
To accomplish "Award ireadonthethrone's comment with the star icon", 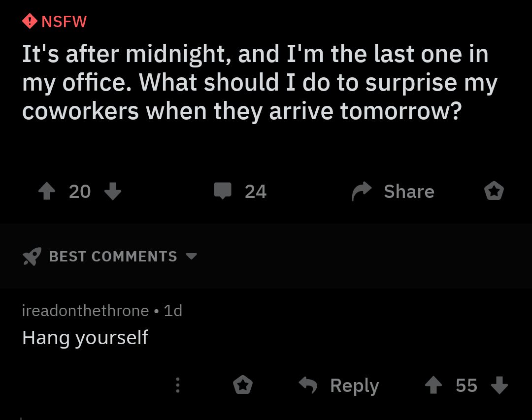I will (x=242, y=386).
